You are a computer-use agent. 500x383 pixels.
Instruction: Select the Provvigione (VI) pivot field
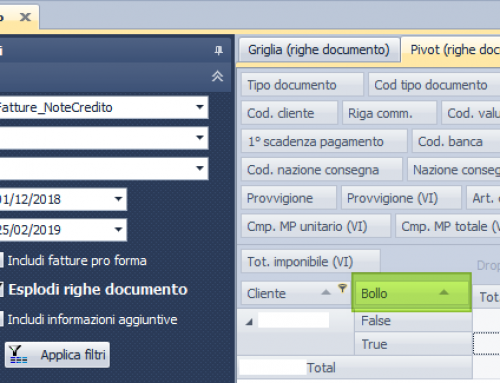pyautogui.click(x=401, y=198)
